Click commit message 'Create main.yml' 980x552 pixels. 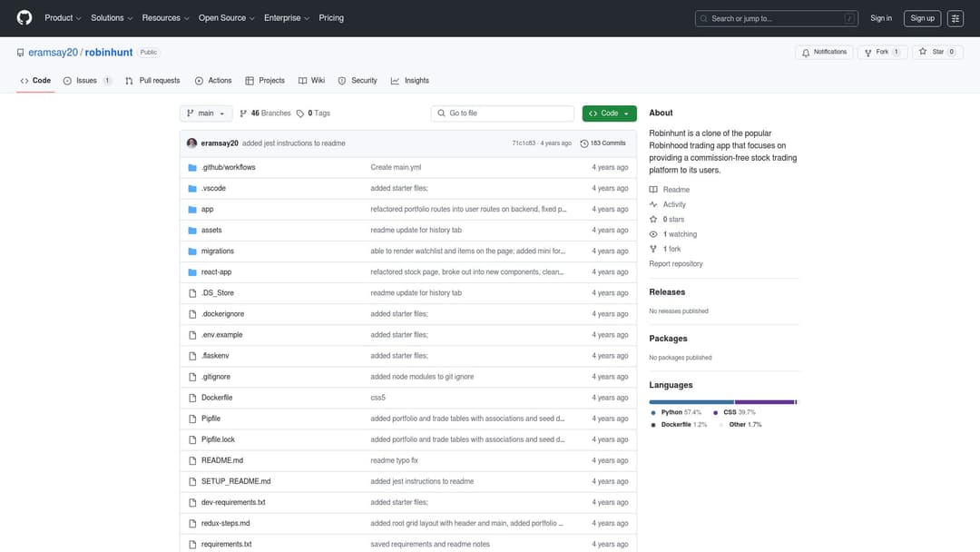pos(396,168)
